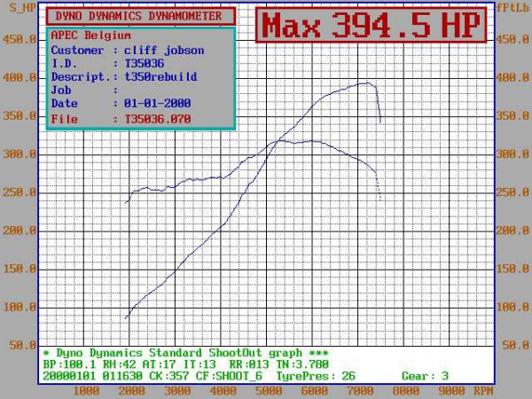The image size is (532, 399).
Task: Select the 5000 RPM axis label
Action: pos(270,390)
